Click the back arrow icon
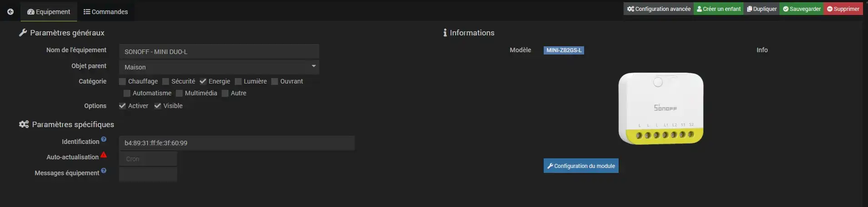This screenshot has height=207, width=868. click(x=10, y=12)
